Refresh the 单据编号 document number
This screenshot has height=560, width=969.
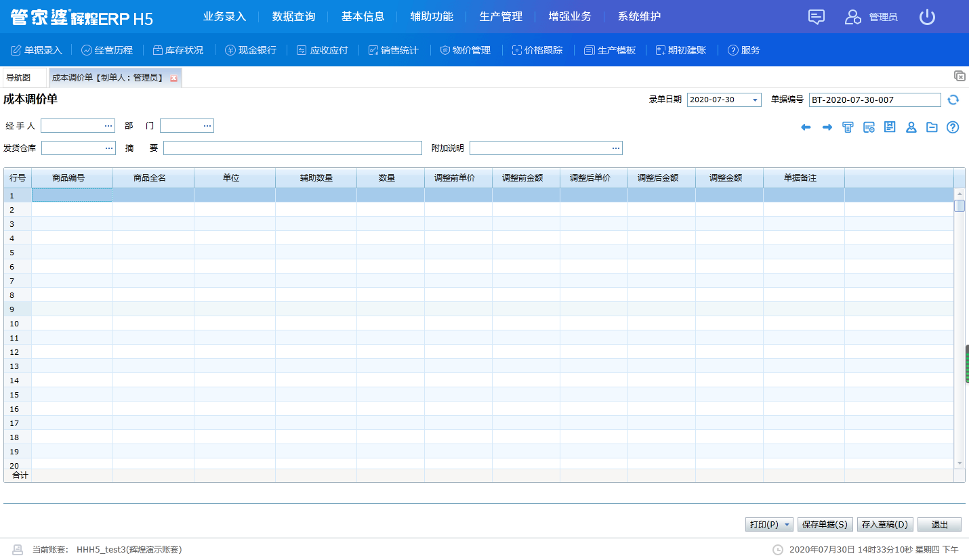(953, 100)
